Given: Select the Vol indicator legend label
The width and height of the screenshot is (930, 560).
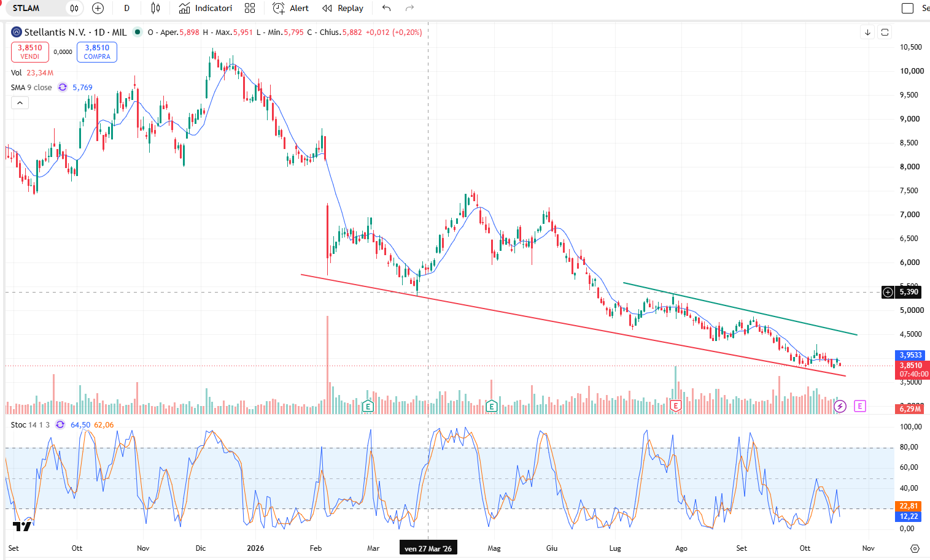Looking at the screenshot, I should (17, 72).
